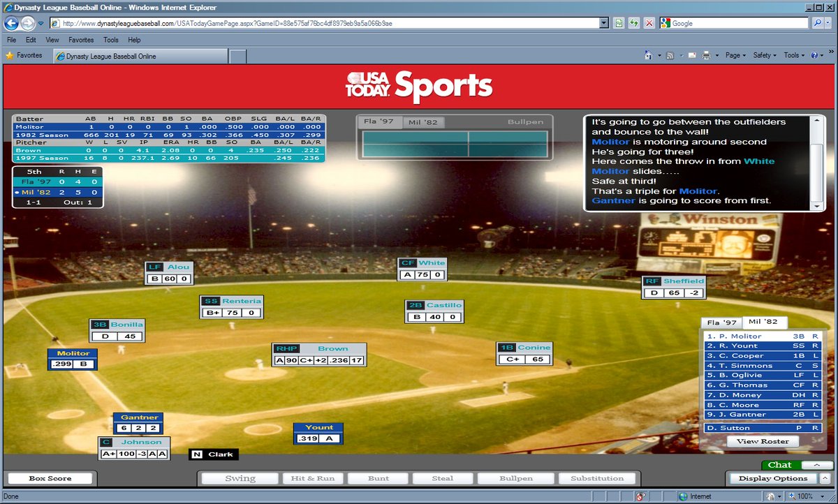Screen dimensions: 838x504
Task: Select the Mil '82 scoreboard tab
Action: click(x=422, y=122)
